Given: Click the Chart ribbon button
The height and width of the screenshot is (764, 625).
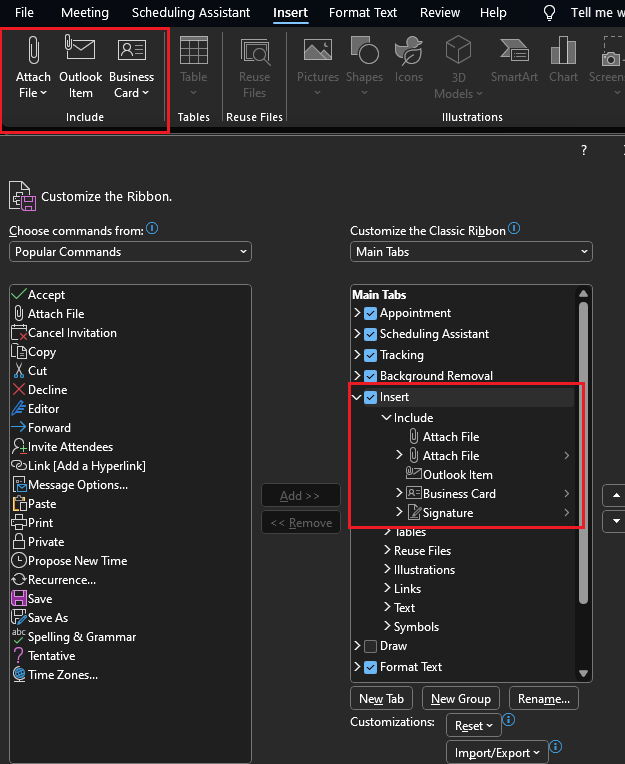Looking at the screenshot, I should (563, 59).
